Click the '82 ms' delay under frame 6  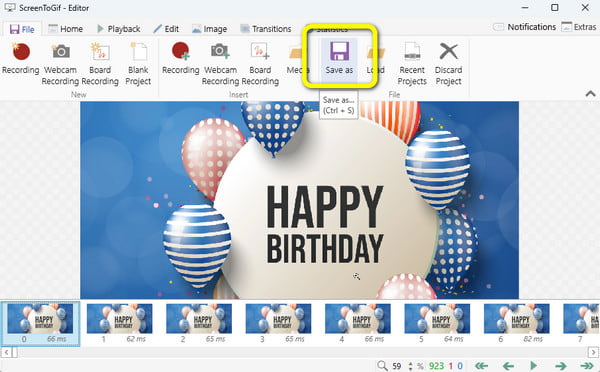click(533, 339)
